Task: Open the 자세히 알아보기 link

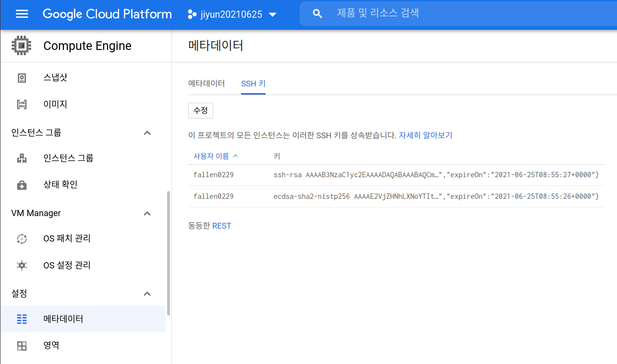Action: click(425, 135)
